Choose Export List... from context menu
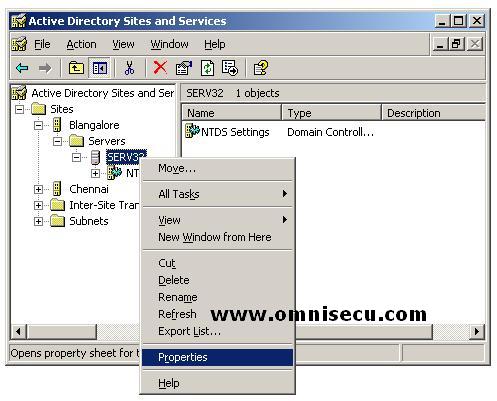The height and width of the screenshot is (401, 497). pyautogui.click(x=217, y=331)
